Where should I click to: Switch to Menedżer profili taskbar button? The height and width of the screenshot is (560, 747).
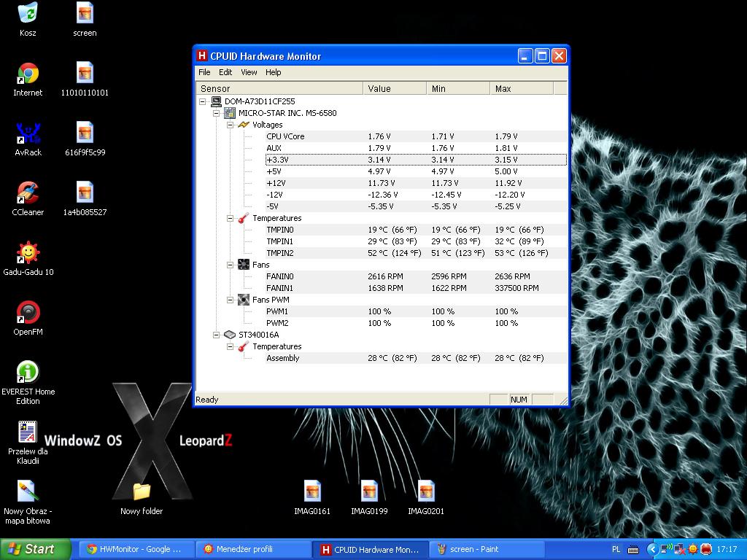pyautogui.click(x=253, y=549)
